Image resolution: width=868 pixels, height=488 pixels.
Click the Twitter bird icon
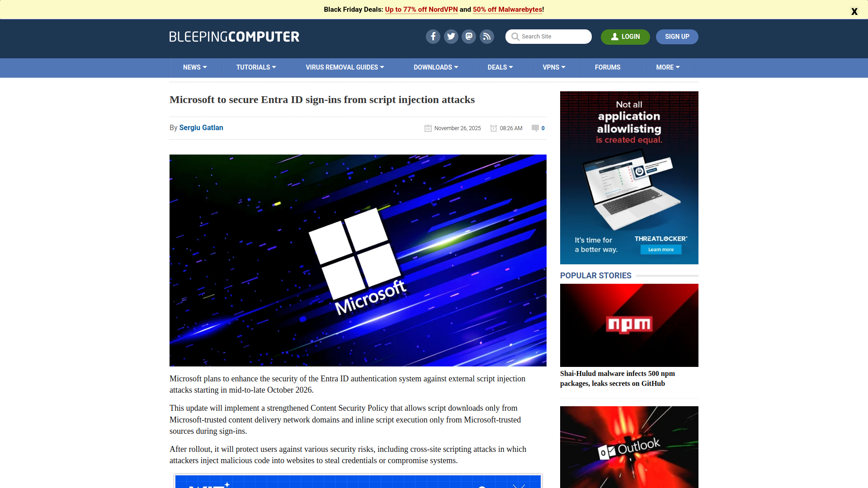click(x=451, y=37)
